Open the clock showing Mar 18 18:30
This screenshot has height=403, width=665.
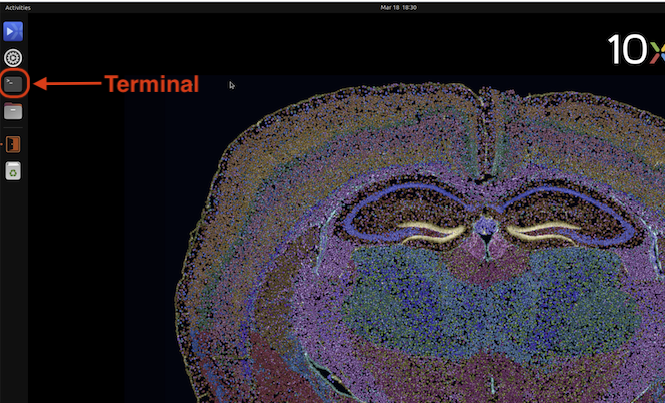[x=399, y=8]
